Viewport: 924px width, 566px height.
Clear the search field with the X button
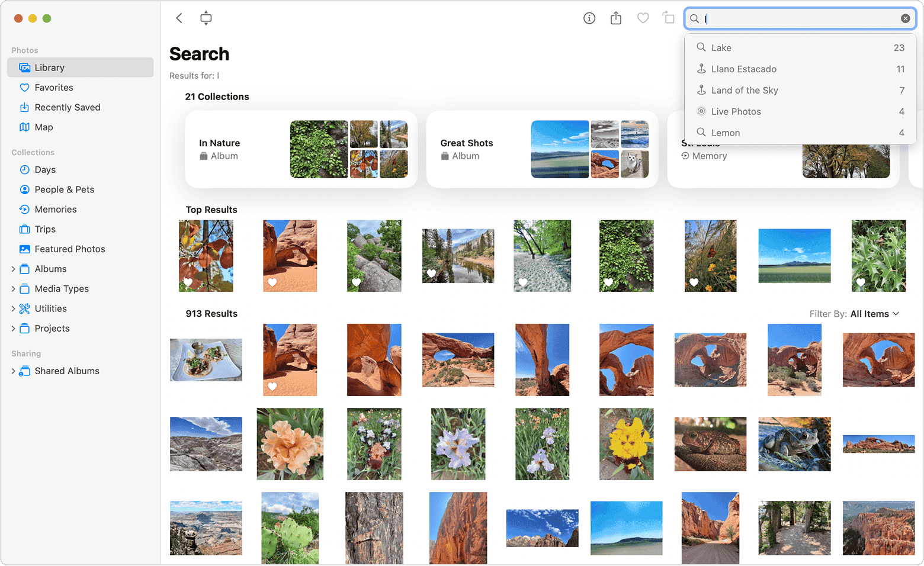point(905,18)
